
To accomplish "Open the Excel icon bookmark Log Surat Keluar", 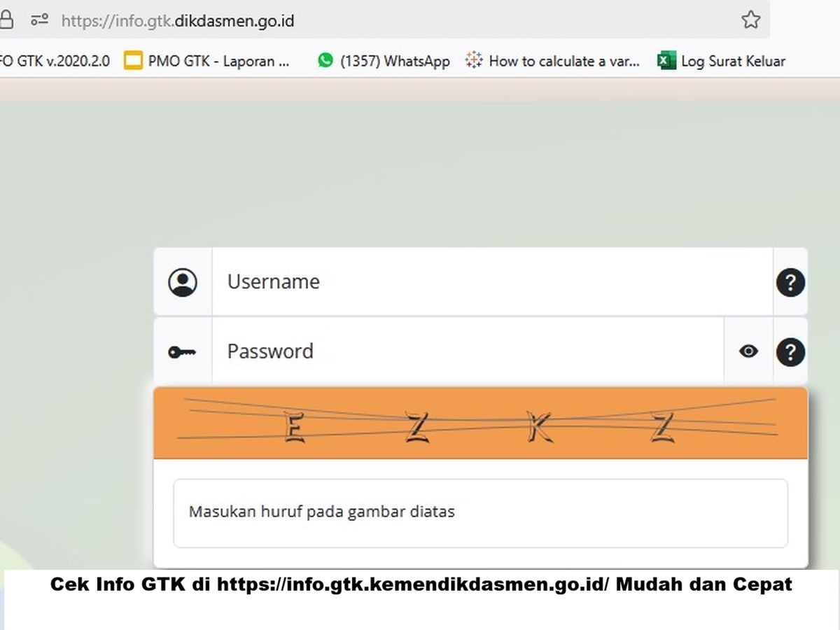I will tap(666, 61).
